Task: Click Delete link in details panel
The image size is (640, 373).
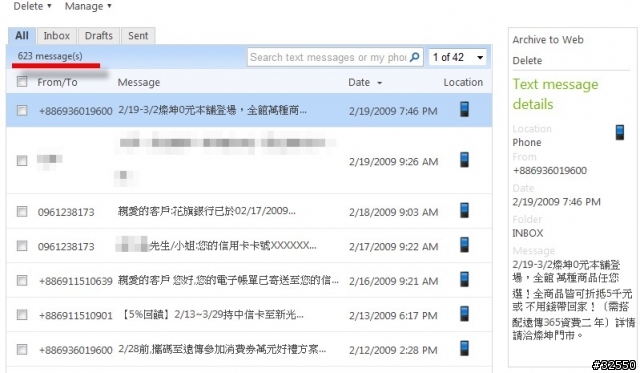Action: 527,60
